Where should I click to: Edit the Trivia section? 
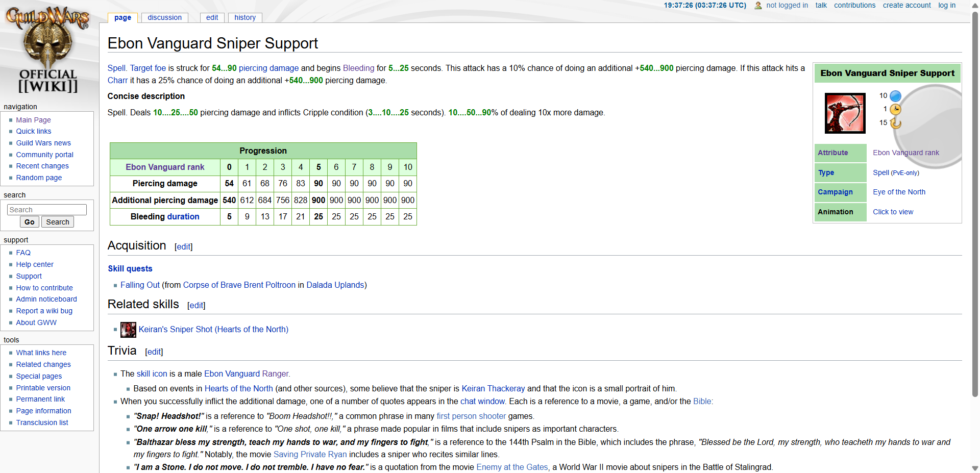tap(154, 352)
